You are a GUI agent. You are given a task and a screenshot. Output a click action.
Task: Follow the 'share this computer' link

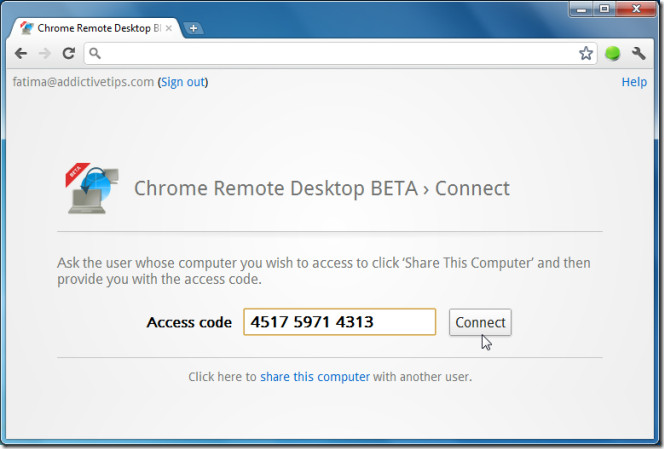point(315,377)
